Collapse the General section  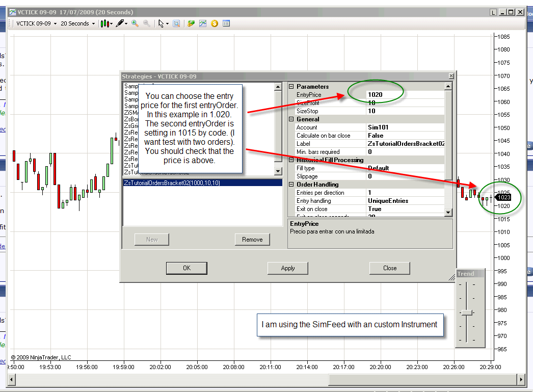[291, 119]
